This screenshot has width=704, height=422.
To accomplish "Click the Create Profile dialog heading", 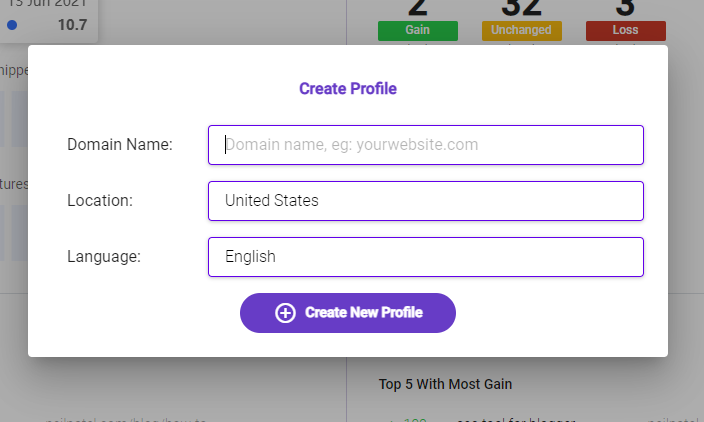I will [348, 89].
